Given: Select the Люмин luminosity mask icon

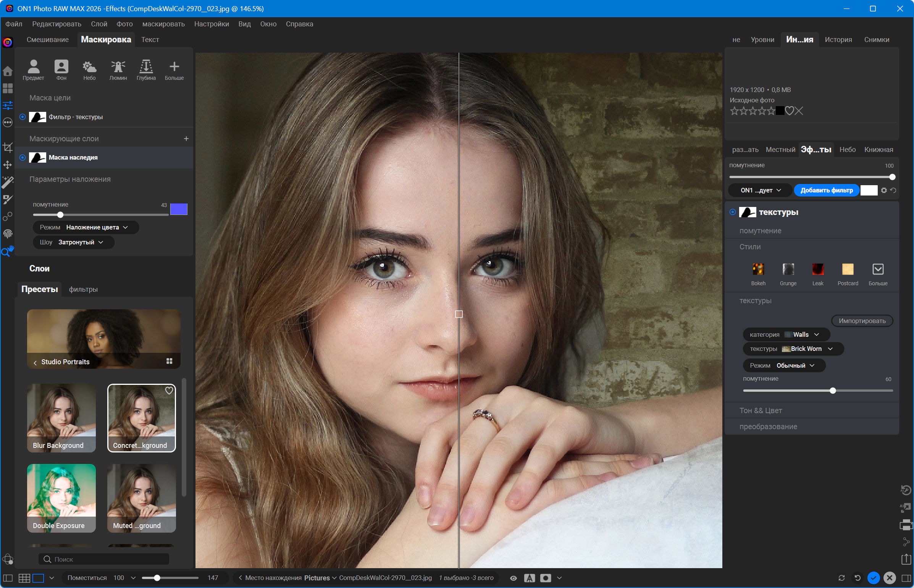Looking at the screenshot, I should (x=118, y=69).
